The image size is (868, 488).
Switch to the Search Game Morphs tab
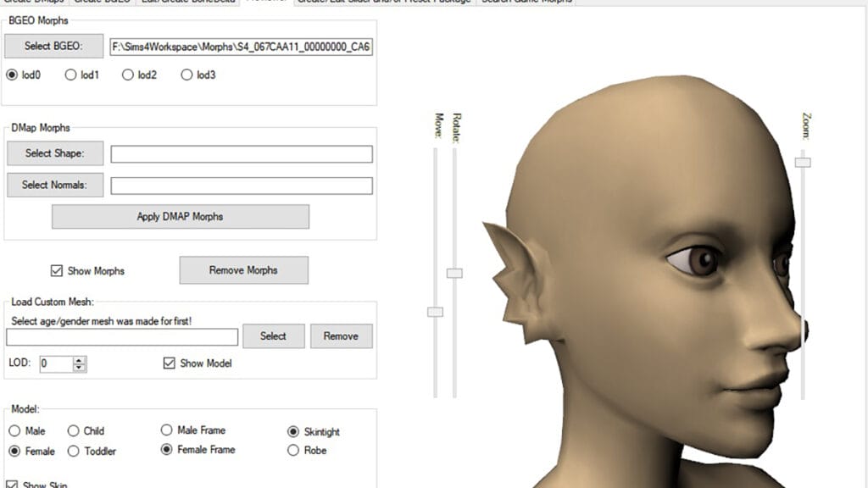pyautogui.click(x=531, y=3)
